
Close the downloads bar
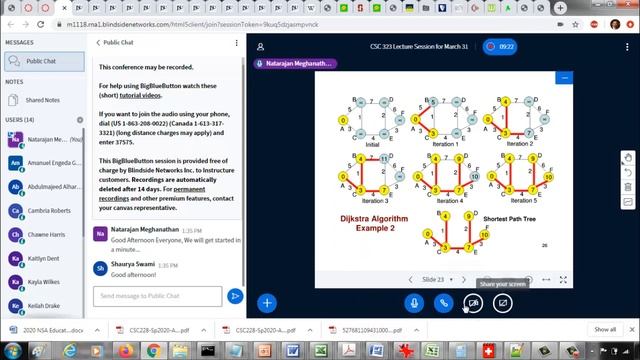(x=632, y=329)
